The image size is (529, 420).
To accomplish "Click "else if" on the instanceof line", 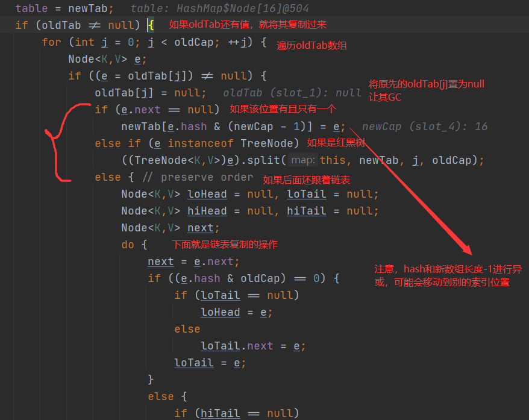I will (117, 143).
